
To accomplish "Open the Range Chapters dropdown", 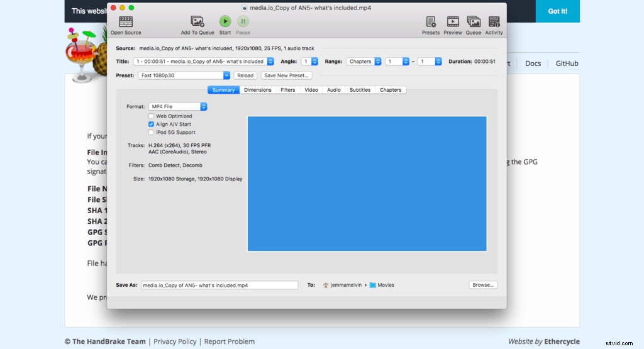I will pyautogui.click(x=364, y=62).
